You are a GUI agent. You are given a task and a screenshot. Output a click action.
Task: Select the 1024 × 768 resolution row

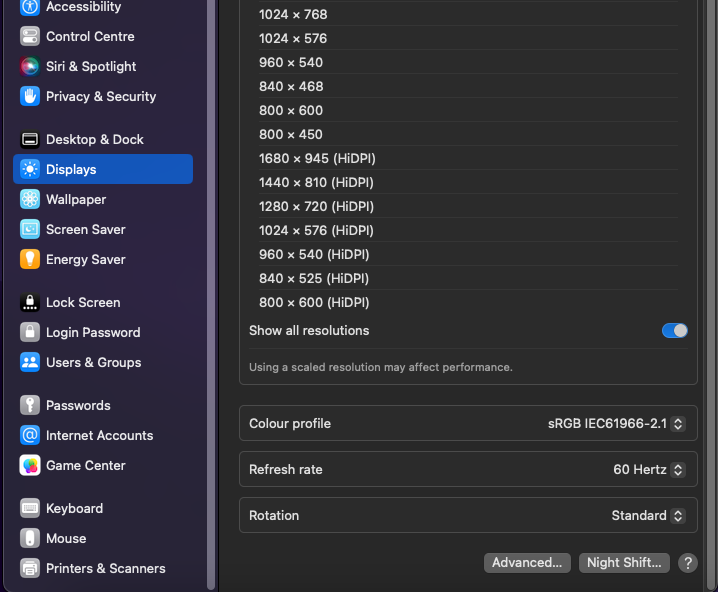click(x=293, y=14)
